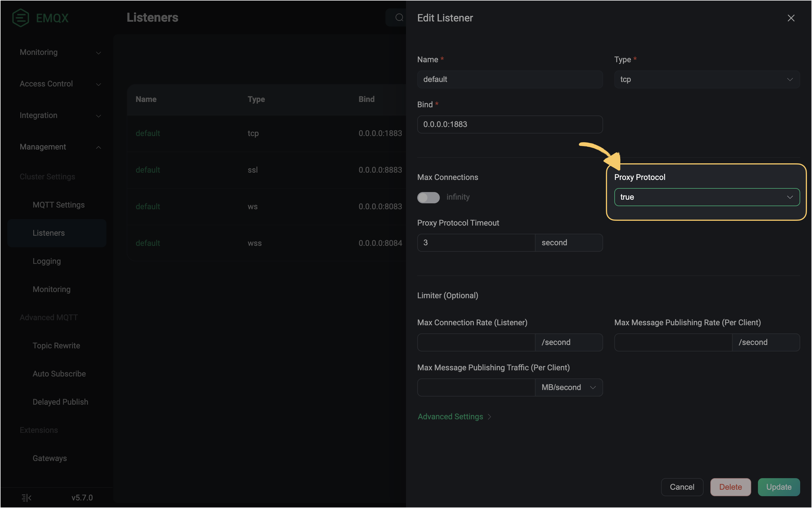The width and height of the screenshot is (812, 508).
Task: Click the Update button to save changes
Action: point(779,487)
